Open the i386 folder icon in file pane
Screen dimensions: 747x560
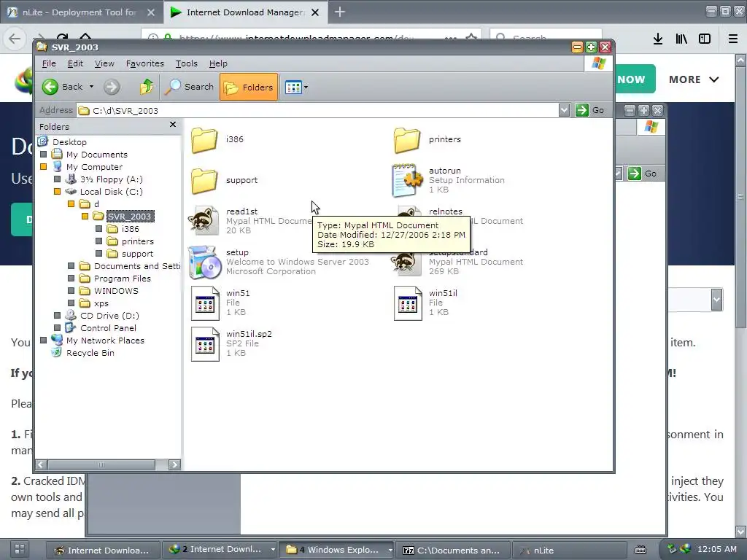pyautogui.click(x=204, y=140)
